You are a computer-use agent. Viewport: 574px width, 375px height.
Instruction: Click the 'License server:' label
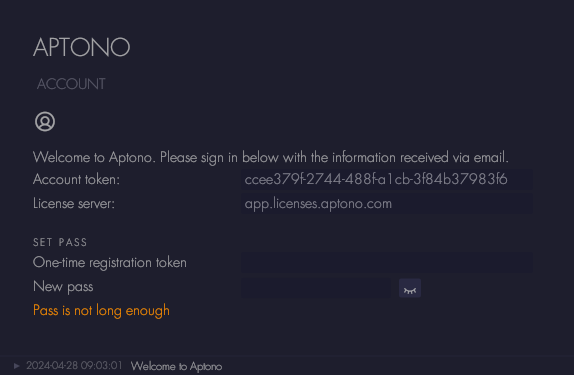74,204
